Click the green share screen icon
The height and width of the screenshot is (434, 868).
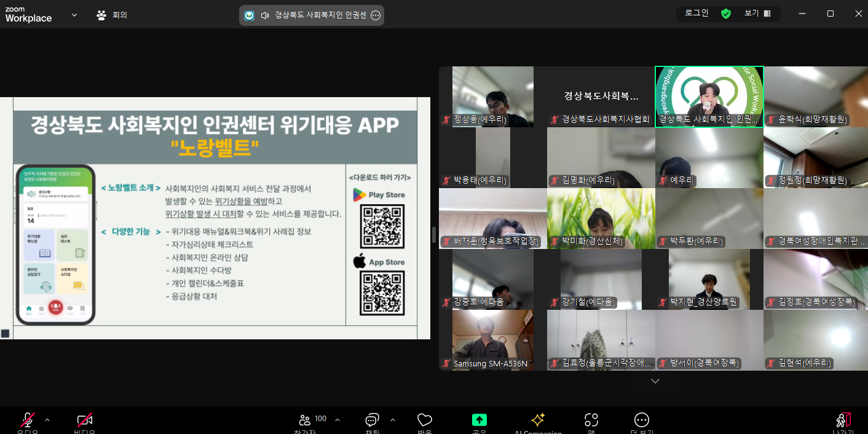[x=479, y=420]
